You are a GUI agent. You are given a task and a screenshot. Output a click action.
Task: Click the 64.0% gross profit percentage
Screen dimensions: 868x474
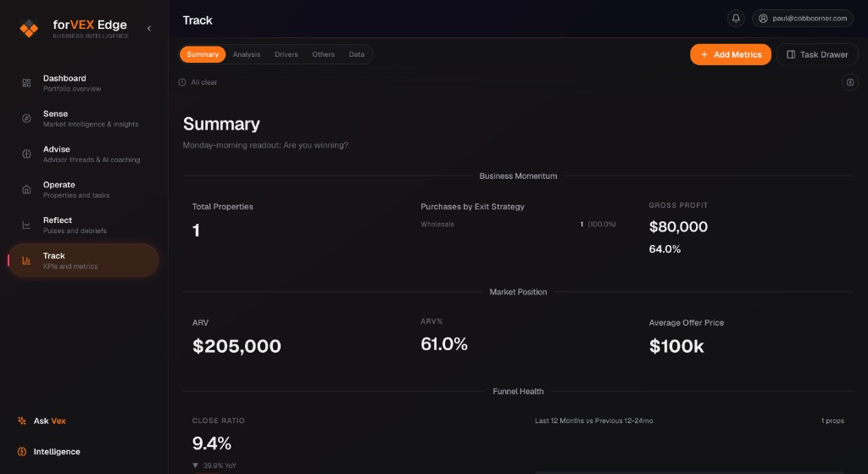(665, 249)
